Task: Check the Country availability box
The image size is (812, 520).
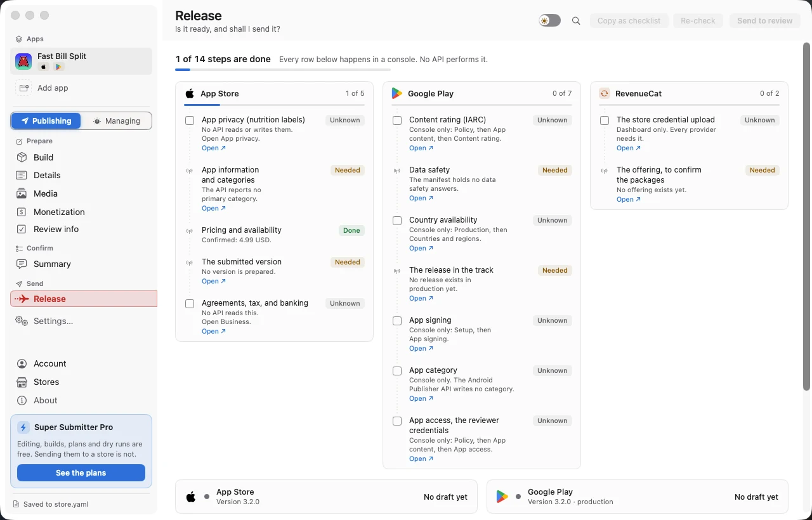Action: [x=397, y=221]
